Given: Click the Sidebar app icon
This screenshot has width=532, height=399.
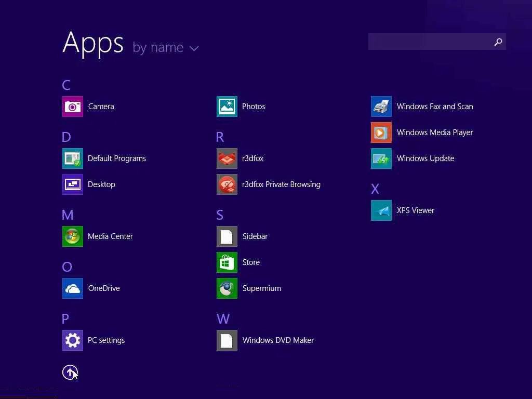Looking at the screenshot, I should coord(227,236).
